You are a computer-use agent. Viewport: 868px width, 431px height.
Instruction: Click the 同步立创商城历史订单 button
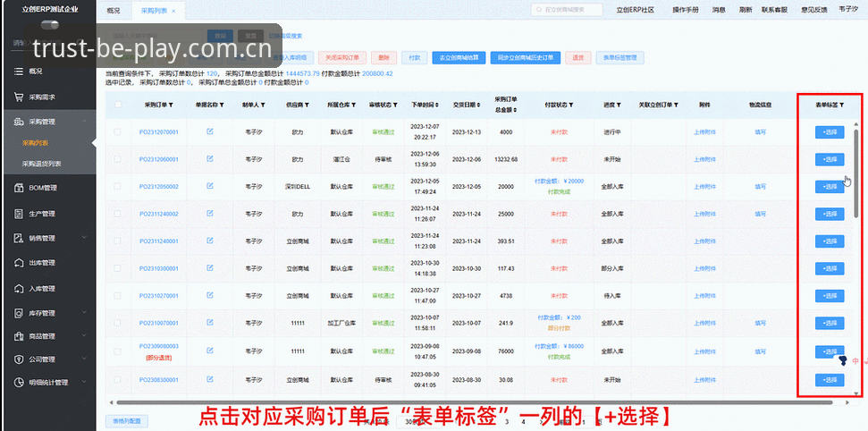pos(526,57)
